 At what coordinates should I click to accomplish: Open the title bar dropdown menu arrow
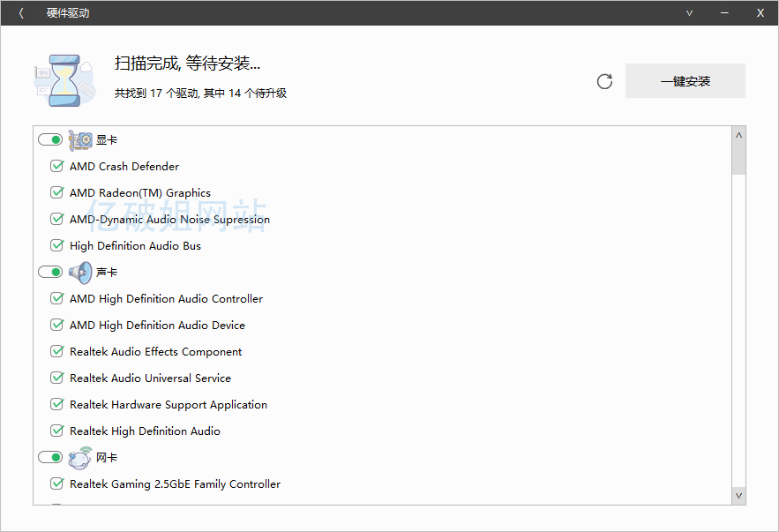click(689, 13)
